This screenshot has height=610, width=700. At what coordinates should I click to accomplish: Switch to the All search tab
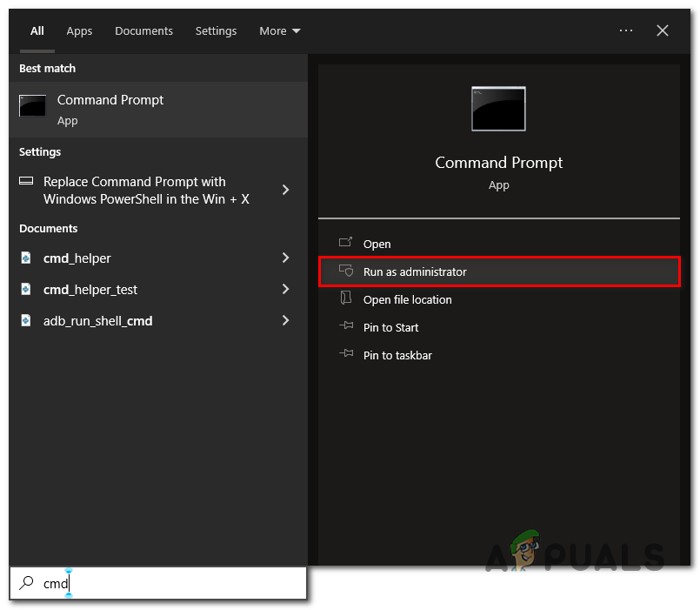point(37,30)
